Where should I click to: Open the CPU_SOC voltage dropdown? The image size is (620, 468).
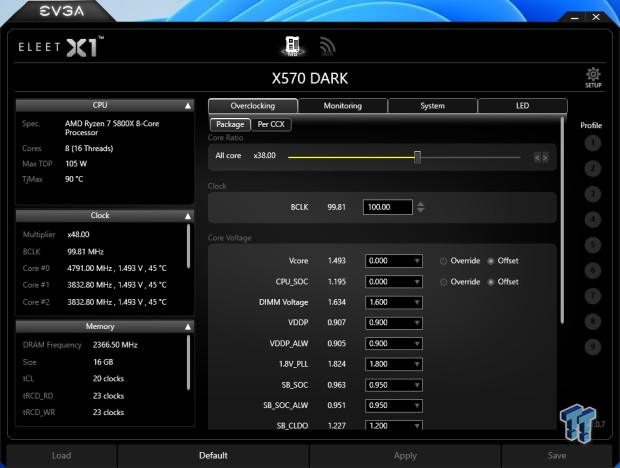(393, 282)
